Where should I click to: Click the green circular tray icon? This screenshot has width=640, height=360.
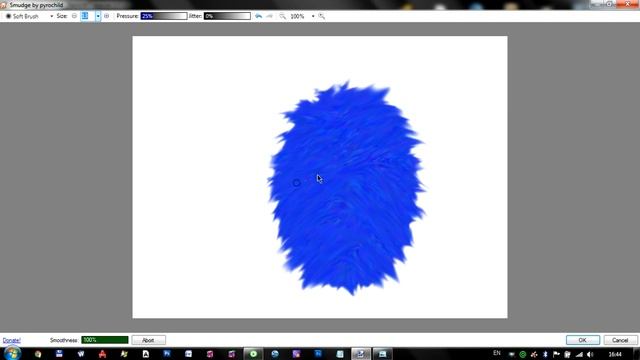pos(522,354)
